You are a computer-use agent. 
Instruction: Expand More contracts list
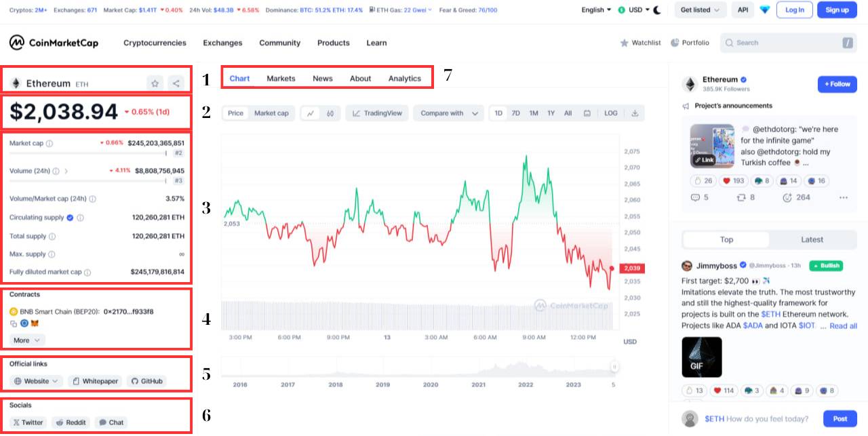(x=27, y=340)
